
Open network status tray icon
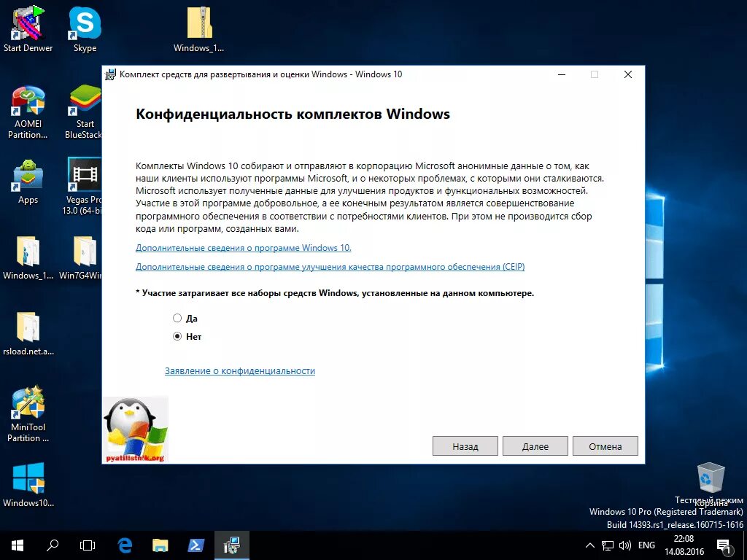[x=608, y=545]
